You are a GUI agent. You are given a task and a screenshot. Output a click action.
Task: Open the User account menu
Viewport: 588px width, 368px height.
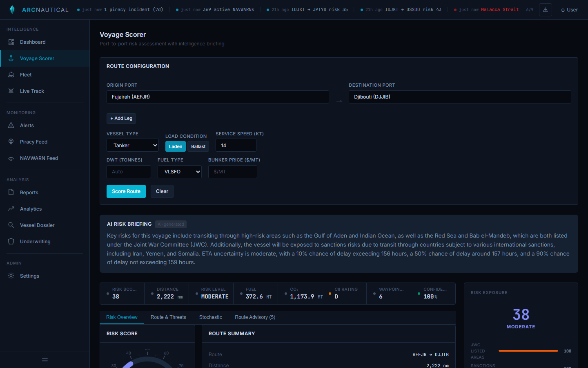click(569, 10)
